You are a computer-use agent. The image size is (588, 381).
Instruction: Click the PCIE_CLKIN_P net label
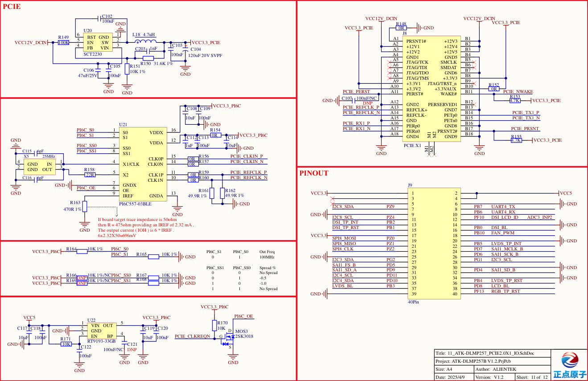[x=246, y=156]
